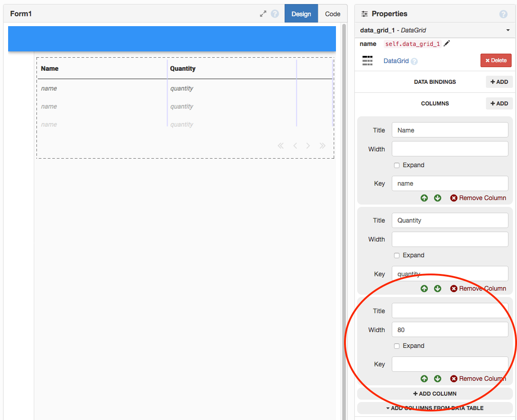Click Key field containing quantity
The height and width of the screenshot is (420, 517).
pyautogui.click(x=450, y=274)
